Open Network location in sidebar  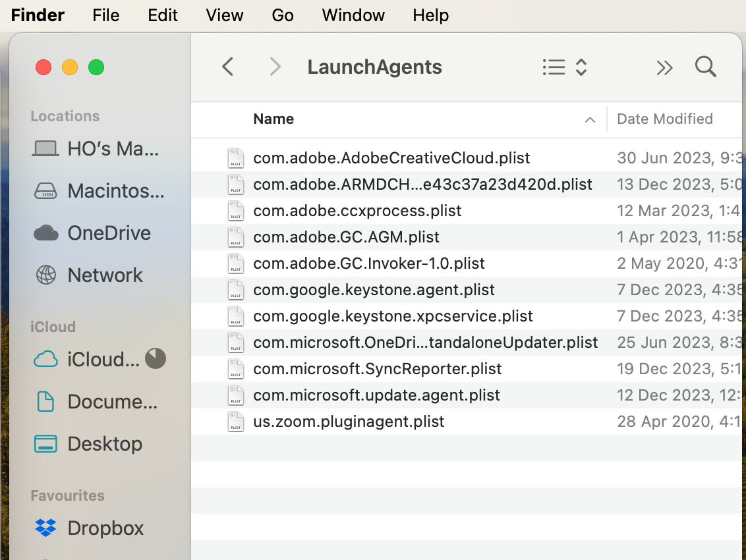point(105,275)
